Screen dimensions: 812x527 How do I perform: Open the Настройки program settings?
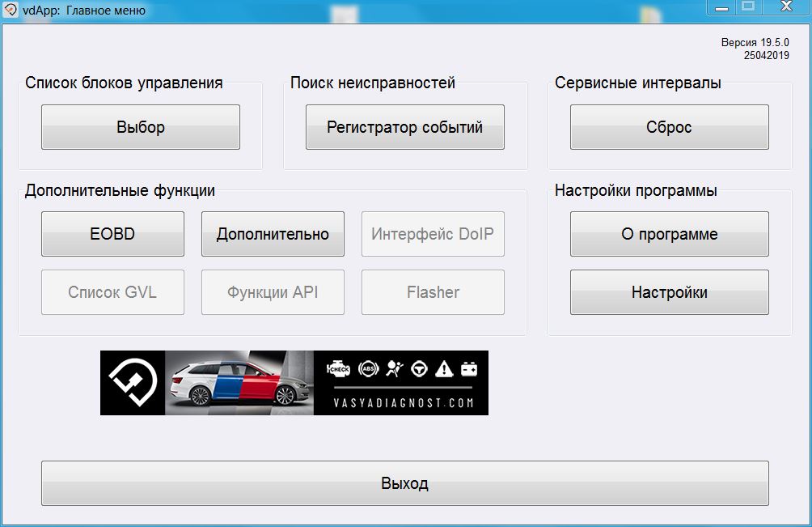(x=669, y=292)
